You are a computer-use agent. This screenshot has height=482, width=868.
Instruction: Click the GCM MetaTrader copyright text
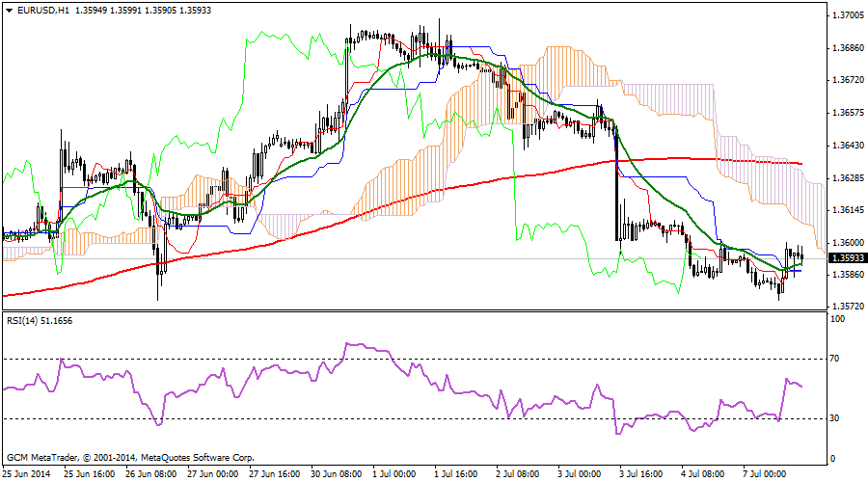pos(130,458)
